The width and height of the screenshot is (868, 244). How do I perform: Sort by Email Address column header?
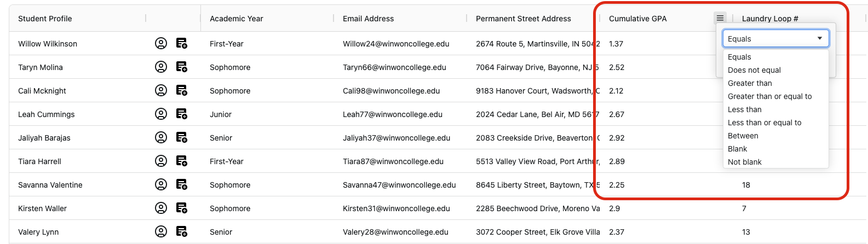tap(368, 19)
